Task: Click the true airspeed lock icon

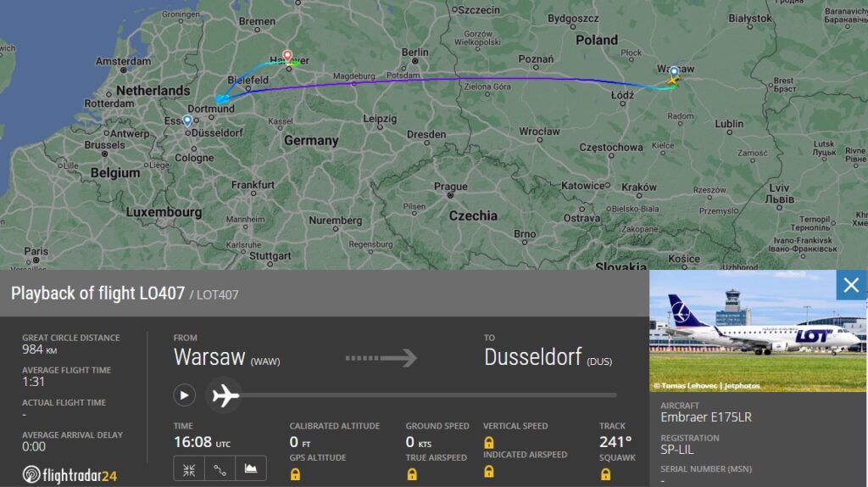Action: [412, 474]
